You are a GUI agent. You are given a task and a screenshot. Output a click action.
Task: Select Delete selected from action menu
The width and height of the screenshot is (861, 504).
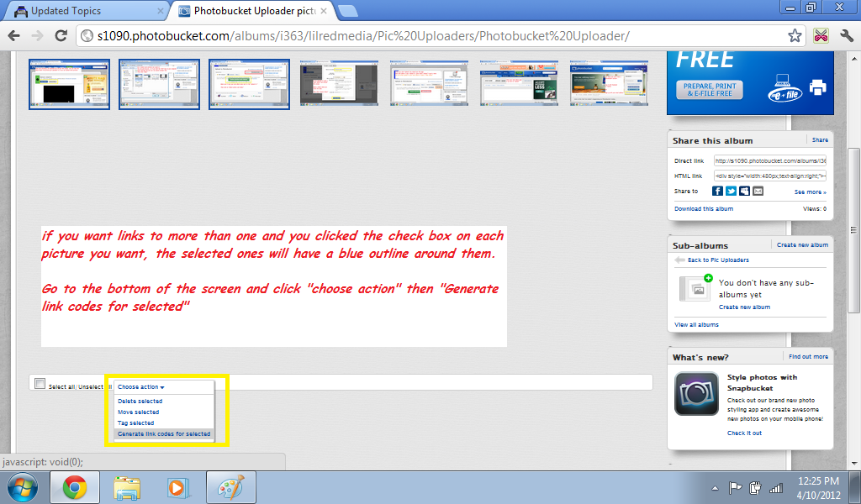point(139,402)
